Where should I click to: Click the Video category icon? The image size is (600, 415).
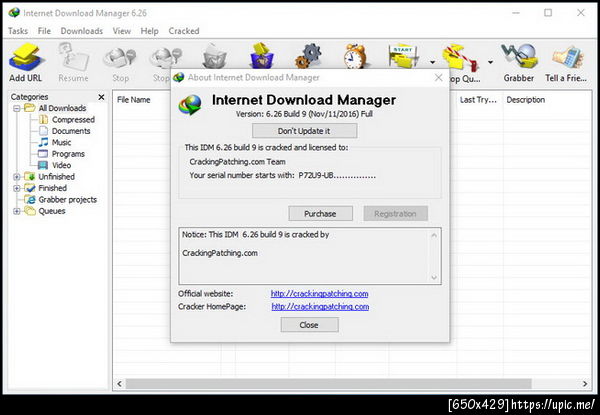point(43,165)
